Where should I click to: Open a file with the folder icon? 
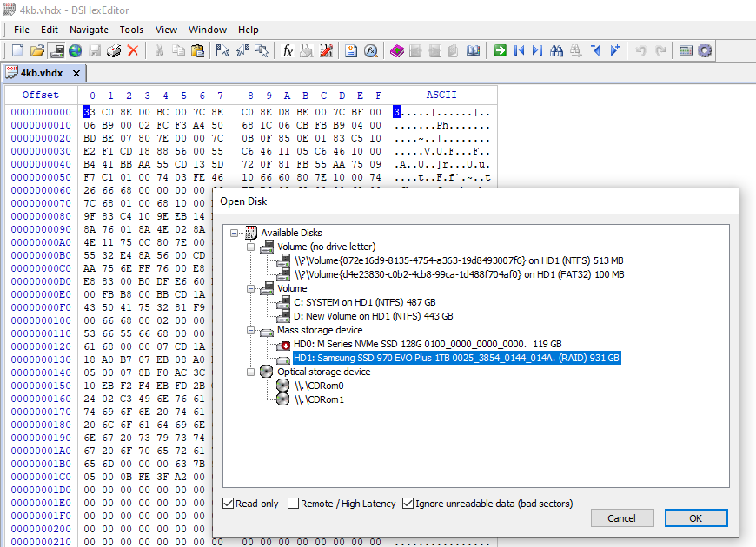(37, 50)
